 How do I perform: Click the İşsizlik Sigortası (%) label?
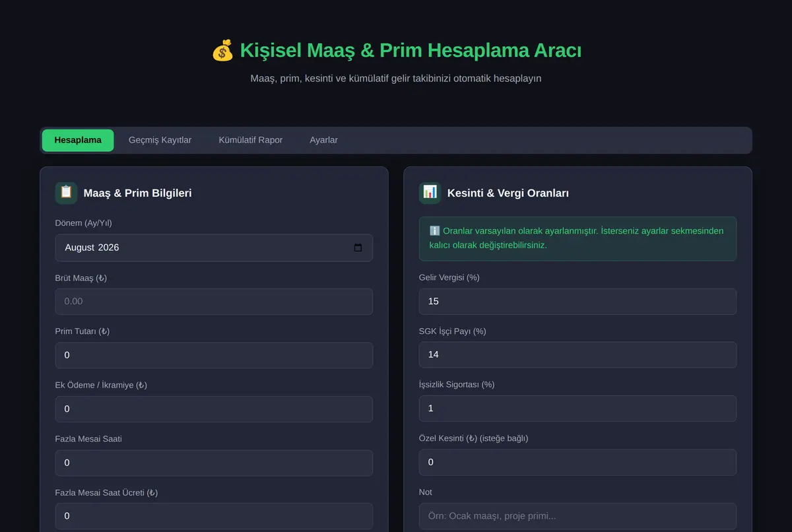[x=457, y=384]
